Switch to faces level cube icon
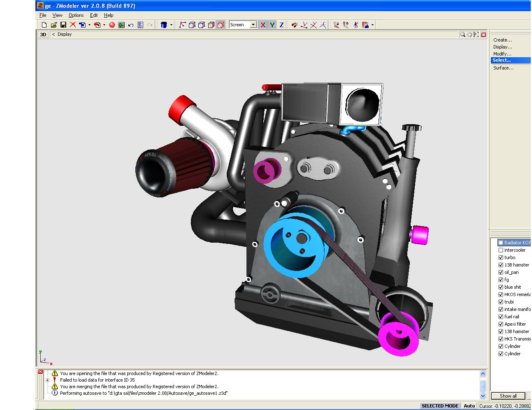 pyautogui.click(x=201, y=25)
